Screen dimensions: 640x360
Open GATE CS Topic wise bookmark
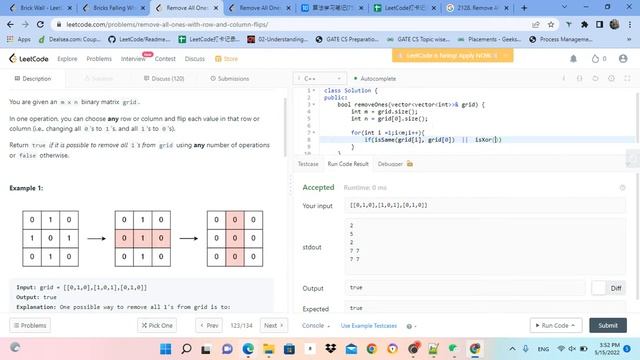(418, 39)
